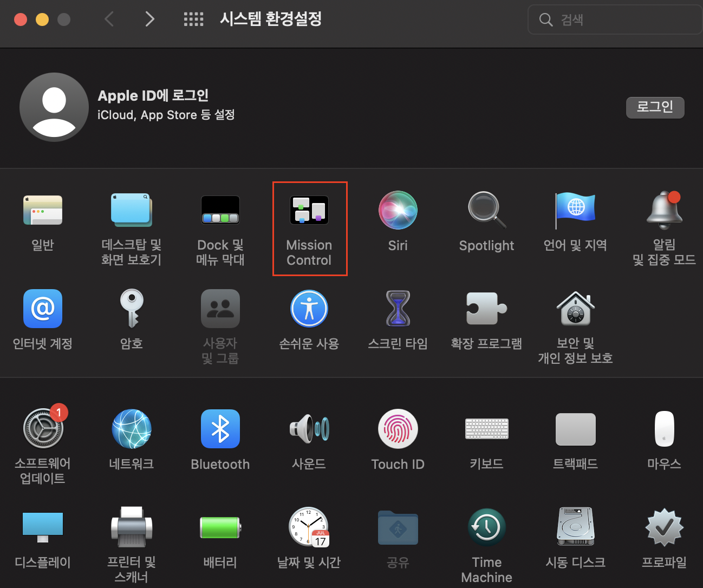Click the 'Apple ID에 로그인' text
703x588 pixels.
click(153, 96)
